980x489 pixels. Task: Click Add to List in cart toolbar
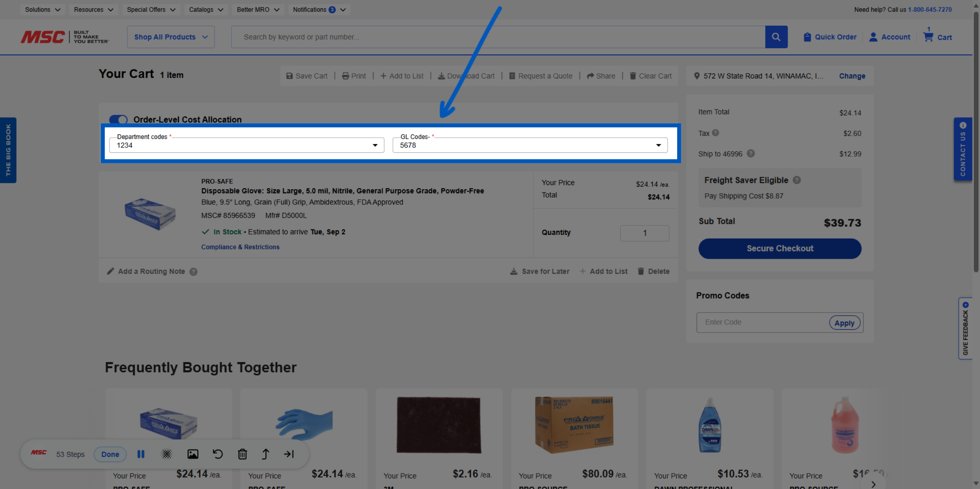(402, 76)
